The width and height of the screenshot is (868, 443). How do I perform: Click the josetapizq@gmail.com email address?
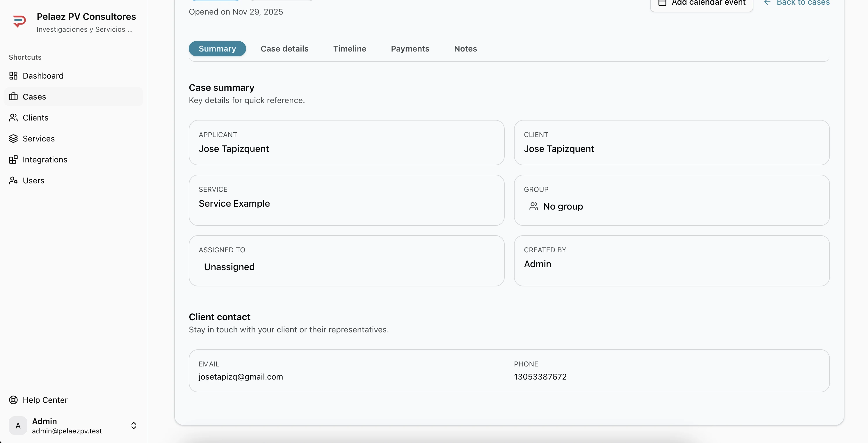pyautogui.click(x=241, y=377)
